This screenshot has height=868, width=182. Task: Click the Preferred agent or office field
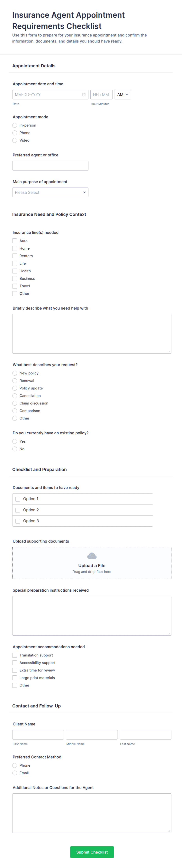(x=50, y=166)
